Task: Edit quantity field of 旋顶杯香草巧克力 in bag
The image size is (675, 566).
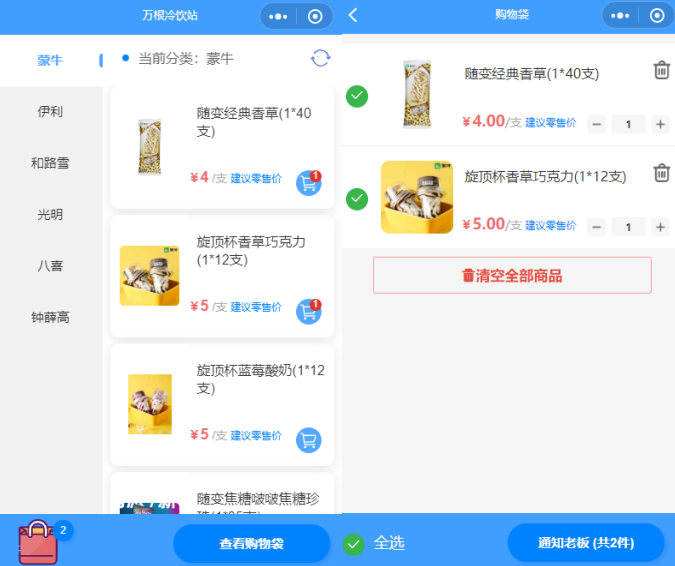Action: pos(629,227)
